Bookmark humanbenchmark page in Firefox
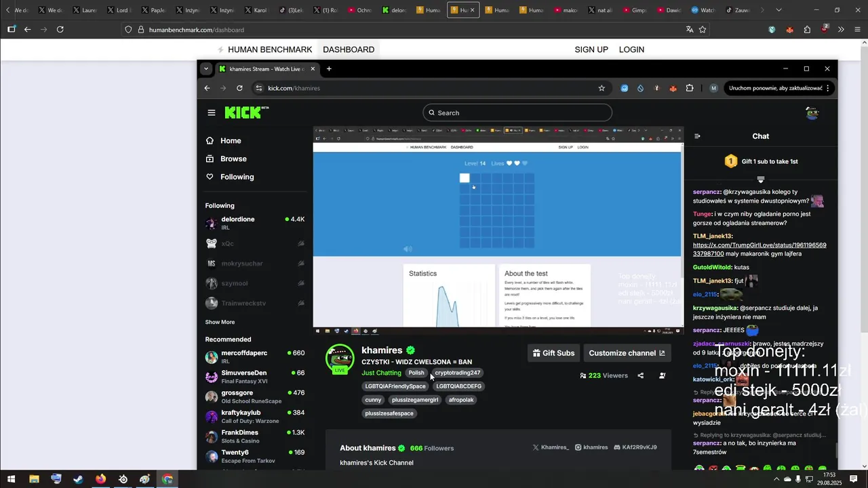Viewport: 868px width, 488px height. 703,30
